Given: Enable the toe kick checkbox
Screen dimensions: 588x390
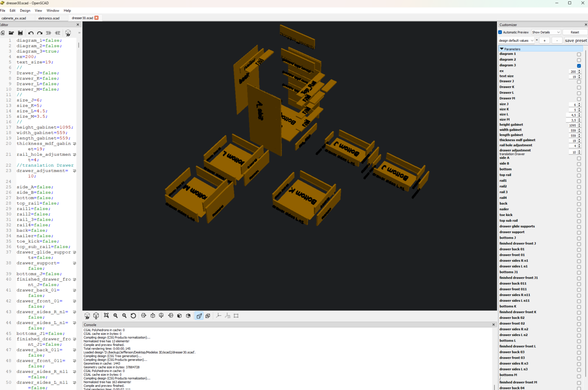Looking at the screenshot, I should 579,216.
